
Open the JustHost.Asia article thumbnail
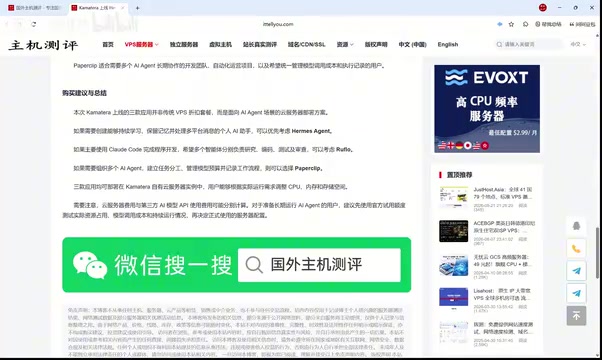click(x=453, y=197)
